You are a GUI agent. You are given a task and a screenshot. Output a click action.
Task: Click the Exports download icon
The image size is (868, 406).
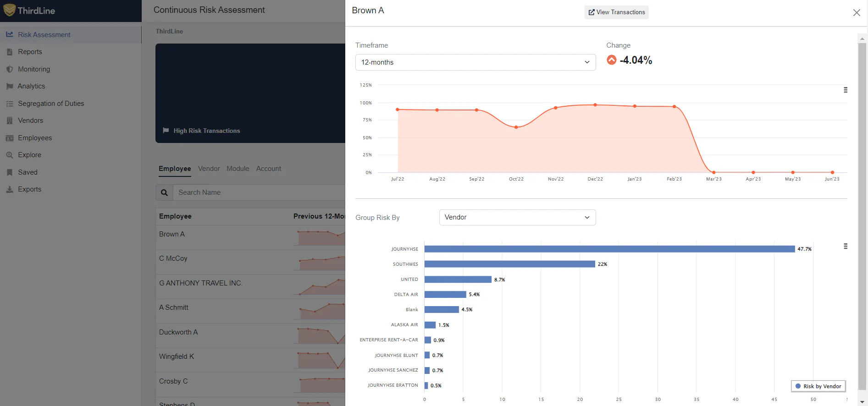(x=9, y=189)
